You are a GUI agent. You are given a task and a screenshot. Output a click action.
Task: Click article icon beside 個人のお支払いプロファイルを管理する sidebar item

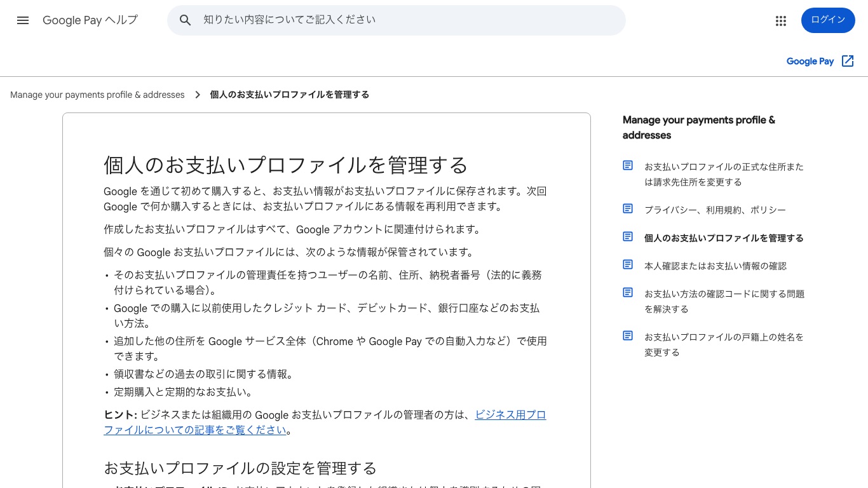tap(628, 236)
